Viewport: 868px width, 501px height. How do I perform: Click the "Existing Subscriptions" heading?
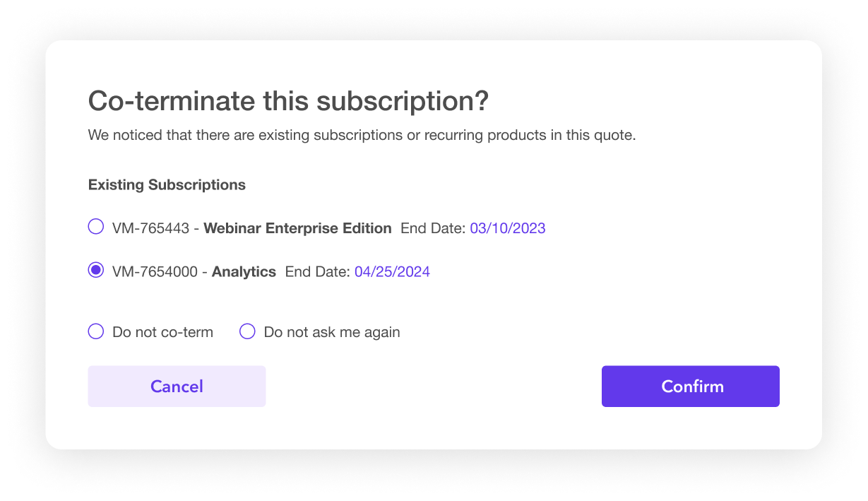(167, 185)
